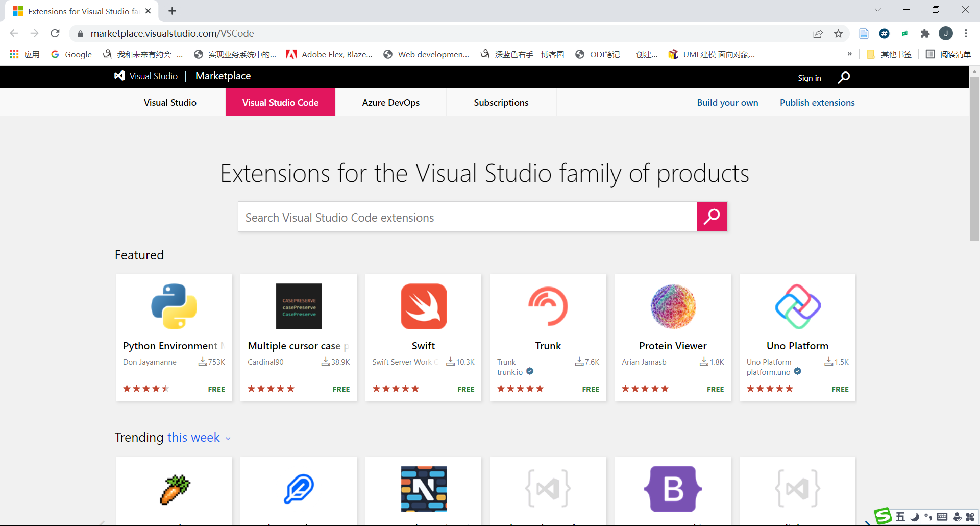
Task: Click the green flag extension icon
Action: (x=904, y=33)
